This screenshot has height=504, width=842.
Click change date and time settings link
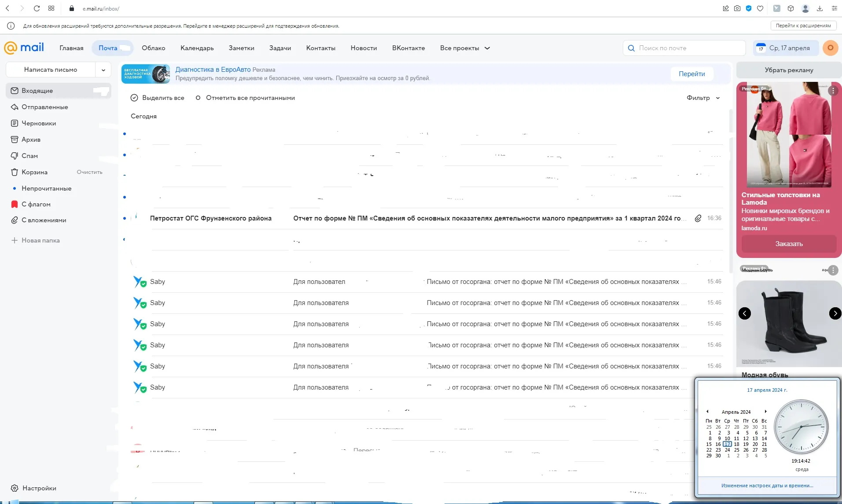[767, 486]
